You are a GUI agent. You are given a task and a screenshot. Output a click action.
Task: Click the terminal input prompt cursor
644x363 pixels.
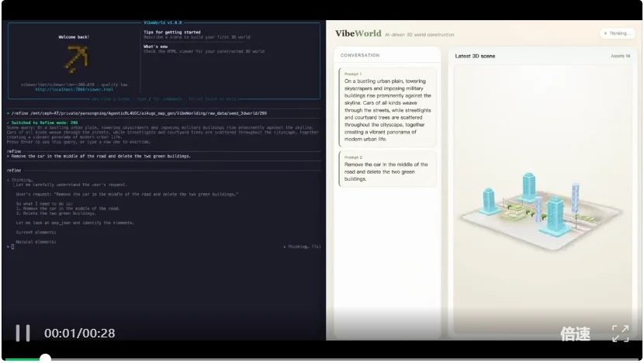pos(12,247)
